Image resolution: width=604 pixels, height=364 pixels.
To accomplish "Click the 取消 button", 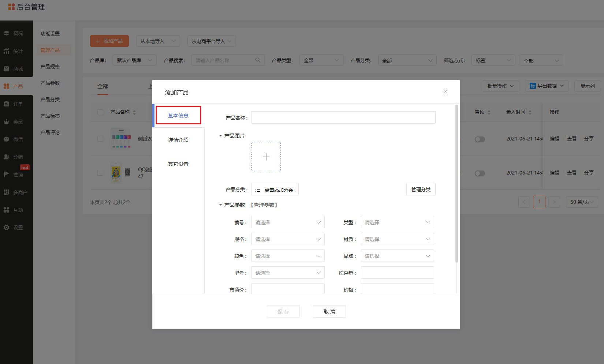I will (x=329, y=311).
